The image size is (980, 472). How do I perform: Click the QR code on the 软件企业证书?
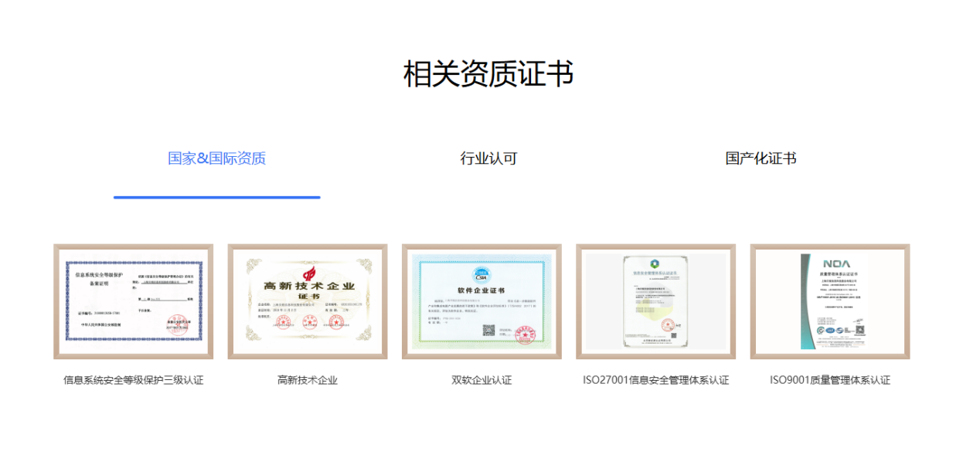tap(488, 330)
